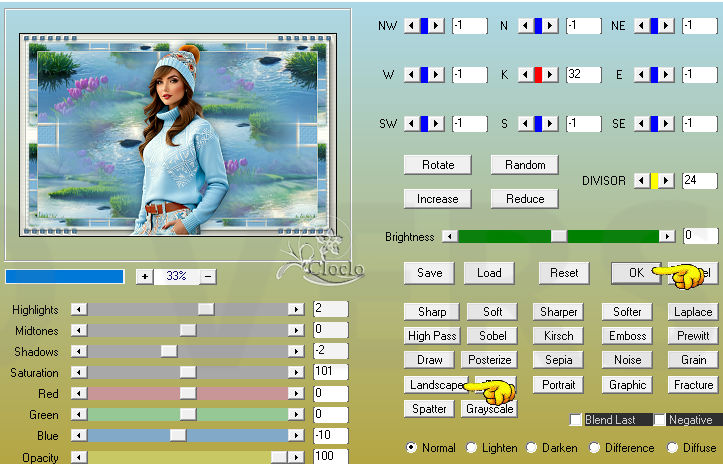Image resolution: width=723 pixels, height=464 pixels.
Task: Apply the Emboss preset
Action: tap(627, 336)
